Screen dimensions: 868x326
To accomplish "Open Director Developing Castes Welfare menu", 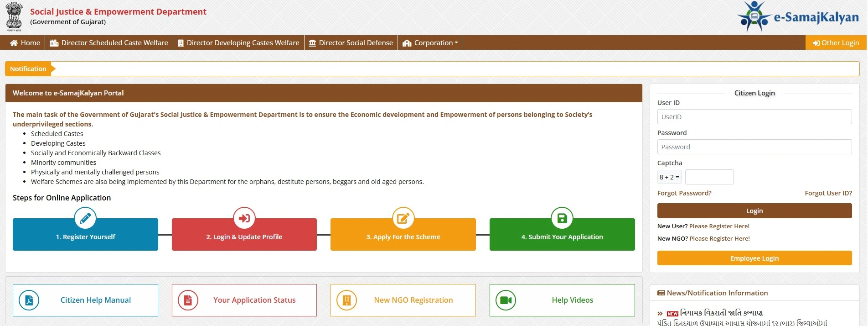I will tap(238, 42).
